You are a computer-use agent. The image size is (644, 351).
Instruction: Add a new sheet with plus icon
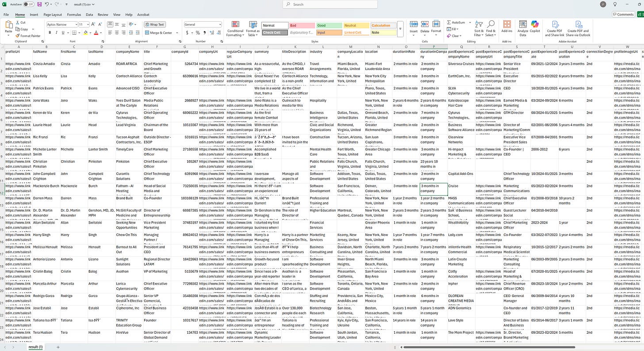pyautogui.click(x=58, y=347)
